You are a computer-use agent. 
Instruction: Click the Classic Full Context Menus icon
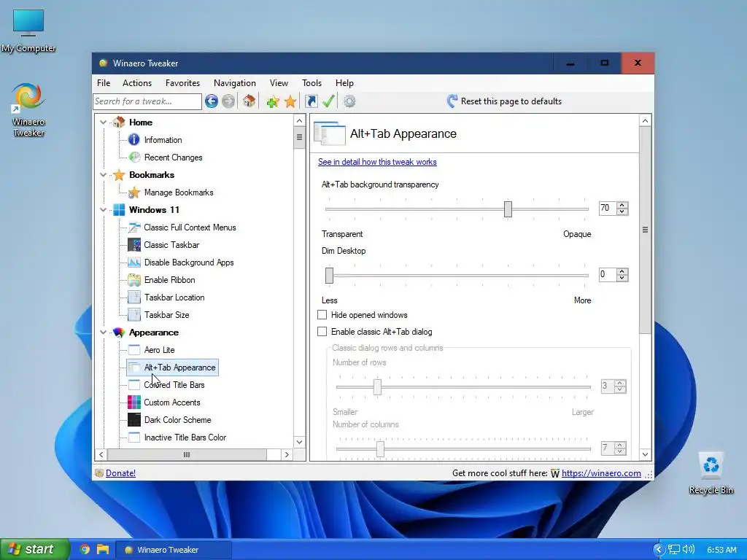(x=134, y=227)
